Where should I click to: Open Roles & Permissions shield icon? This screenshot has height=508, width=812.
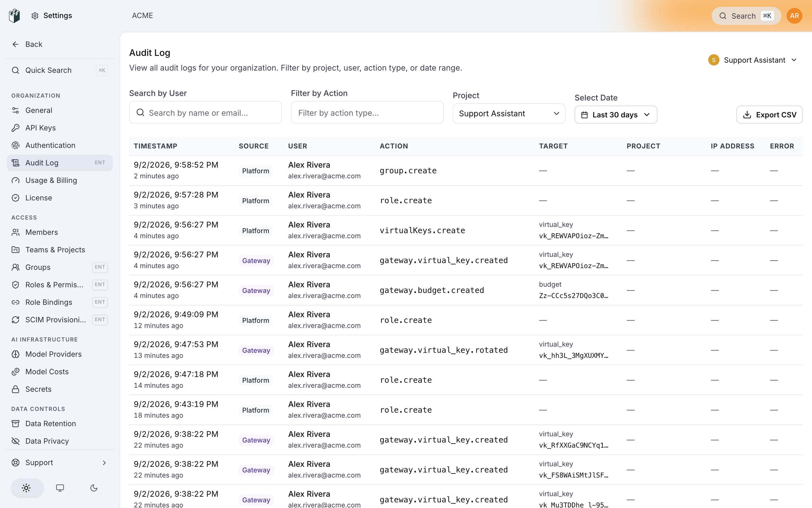click(16, 284)
